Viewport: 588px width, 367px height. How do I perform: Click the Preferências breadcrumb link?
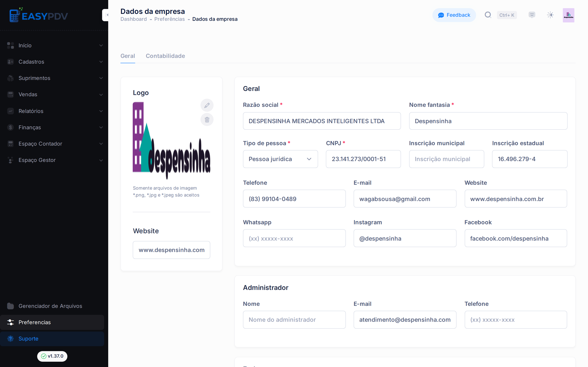pyautogui.click(x=169, y=19)
